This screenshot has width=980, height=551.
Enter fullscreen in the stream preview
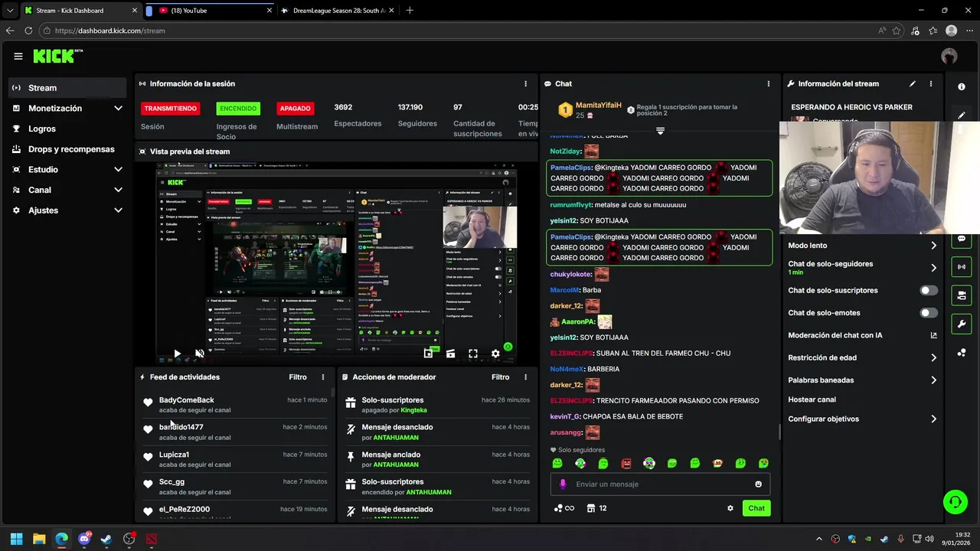click(x=473, y=354)
